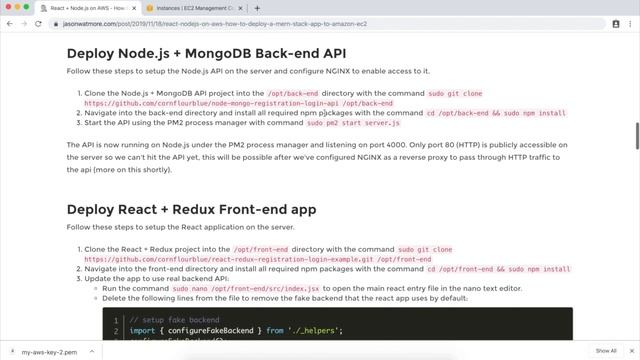Image resolution: width=640 pixels, height=360 pixels.
Task: Click the lock icon in address bar
Action: (x=56, y=24)
